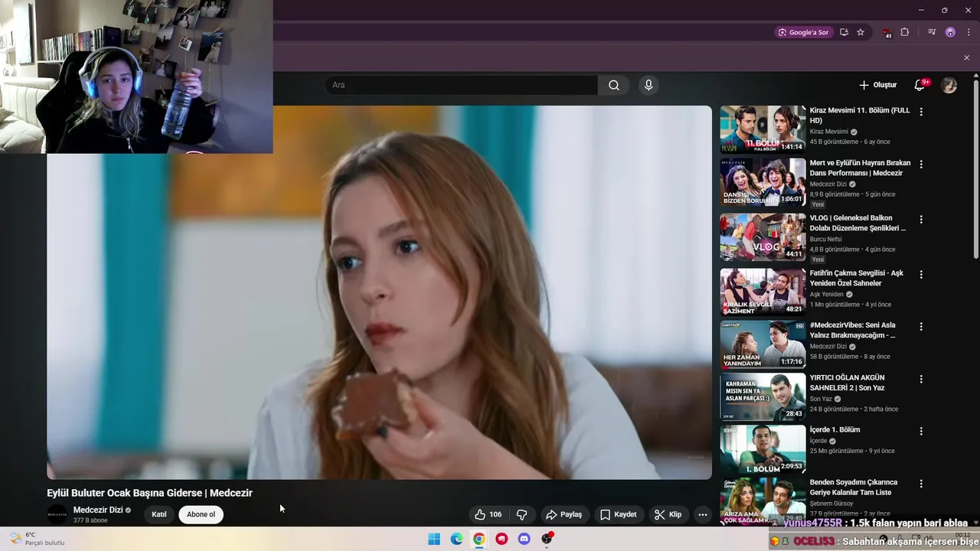Screen dimensions: 980x551
Task: Open Fatih'in Çakma Sevgilisi thumbnail
Action: [x=763, y=292]
